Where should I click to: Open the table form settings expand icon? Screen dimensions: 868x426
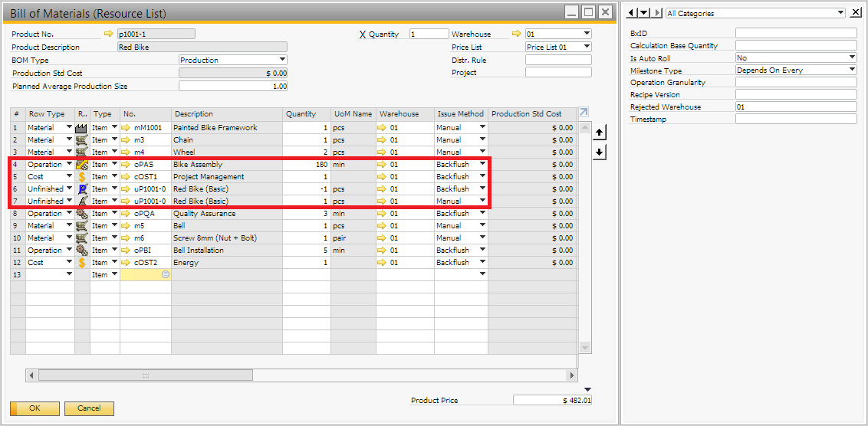point(584,113)
